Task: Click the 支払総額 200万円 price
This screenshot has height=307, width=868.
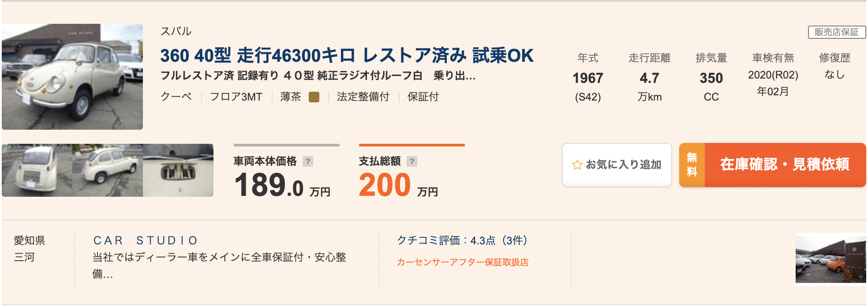Action: 398,184
